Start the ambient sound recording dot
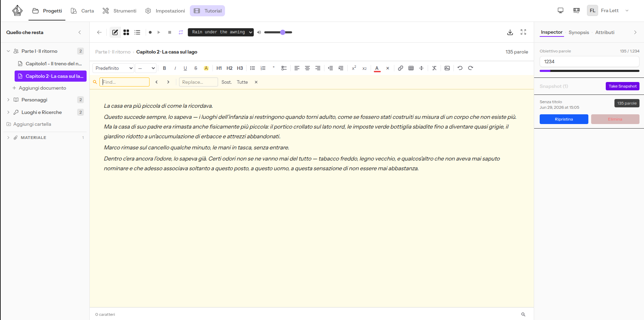This screenshot has width=644, height=320. point(150,32)
